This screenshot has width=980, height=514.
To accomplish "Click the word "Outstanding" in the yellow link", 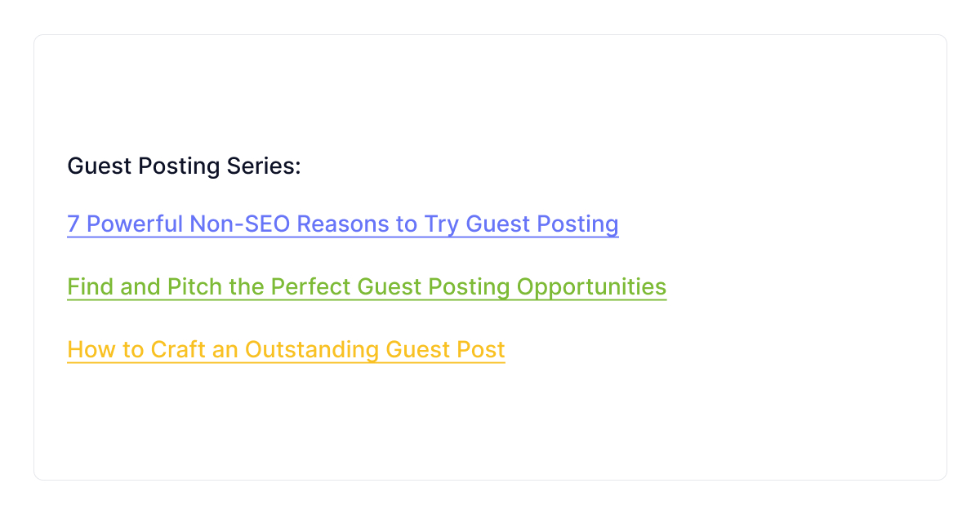I will (312, 349).
